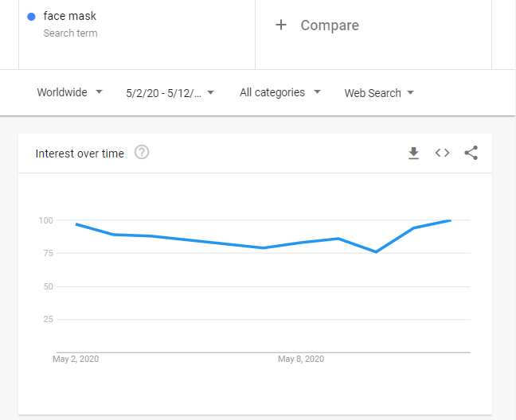Screen dimensions: 516x420
Task: Click the May 2, 2020 axis label
Action: coord(76,359)
